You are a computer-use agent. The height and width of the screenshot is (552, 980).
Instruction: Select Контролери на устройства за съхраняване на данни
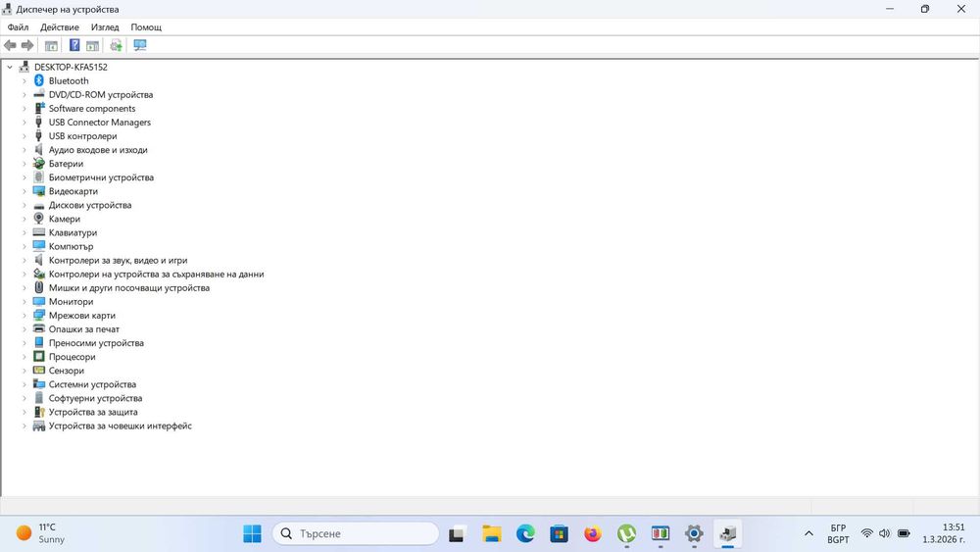point(156,274)
